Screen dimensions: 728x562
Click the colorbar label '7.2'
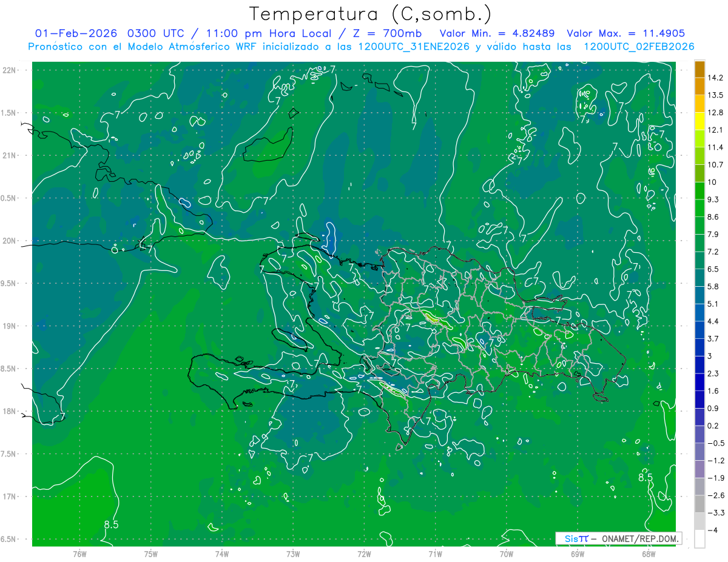click(713, 252)
